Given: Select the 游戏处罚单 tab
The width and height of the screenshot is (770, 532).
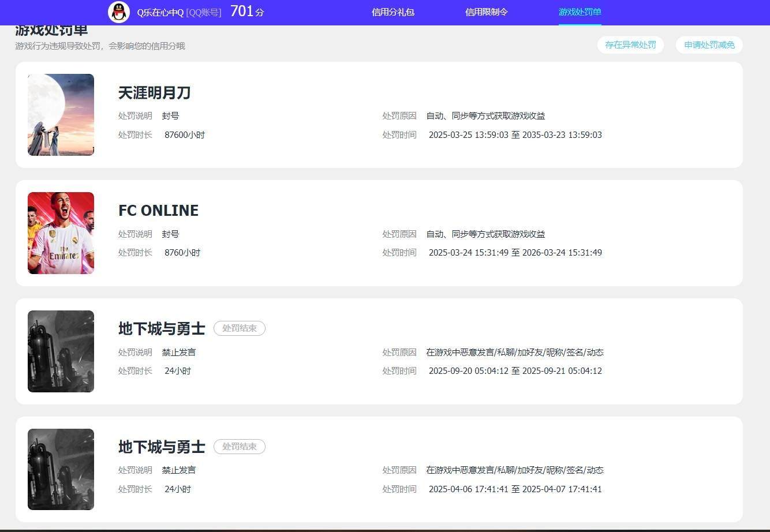Looking at the screenshot, I should [580, 12].
